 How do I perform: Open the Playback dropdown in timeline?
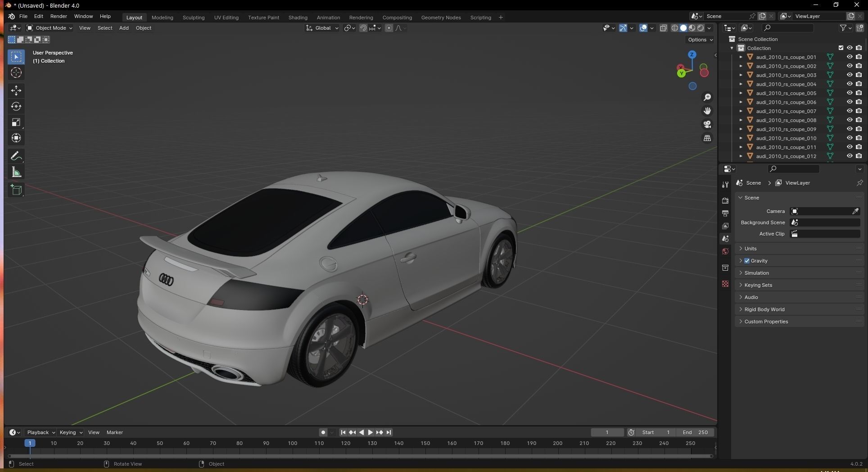pos(41,432)
